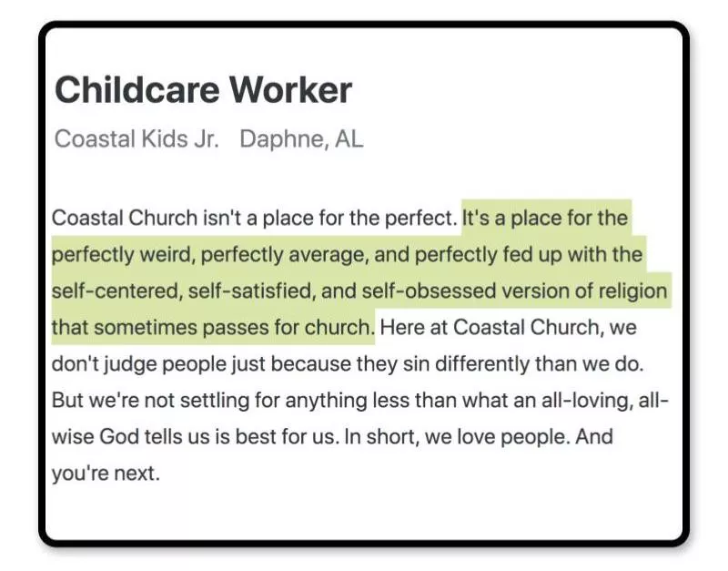
Task: Click highlighted text "that sometimes passes for church"
Action: [211, 327]
